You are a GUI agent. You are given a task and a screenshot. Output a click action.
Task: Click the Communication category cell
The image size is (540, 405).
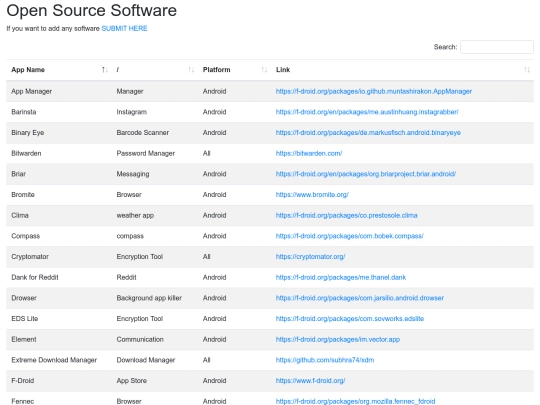140,339
